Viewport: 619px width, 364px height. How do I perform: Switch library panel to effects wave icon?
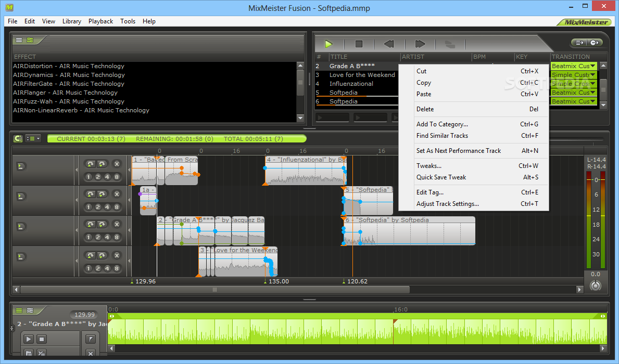pyautogui.click(x=30, y=40)
